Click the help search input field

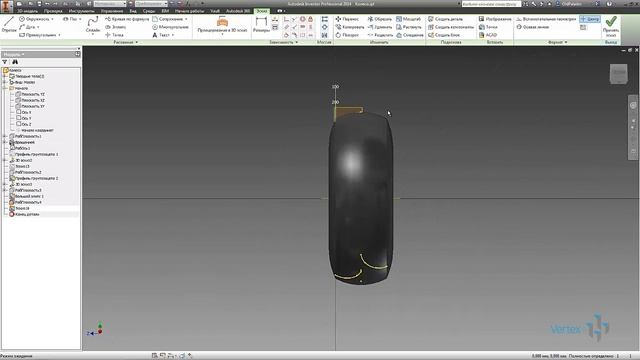[x=491, y=4]
